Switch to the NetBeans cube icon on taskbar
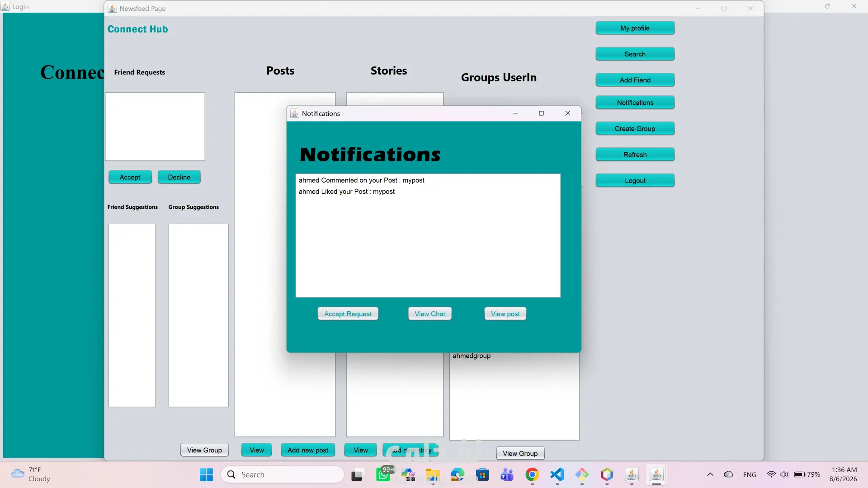This screenshot has height=488, width=868. point(607,475)
